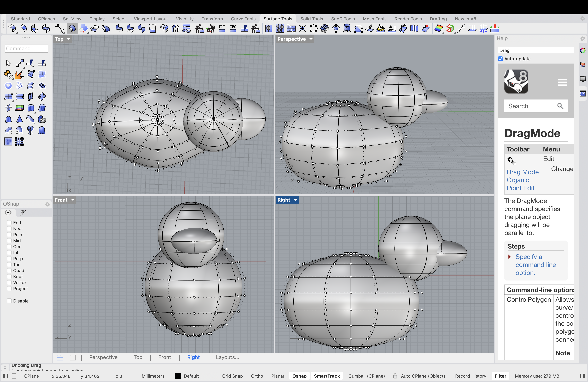Click the Join puzzle-piece icon
Image resolution: width=588 pixels, height=382 pixels.
click(x=8, y=74)
